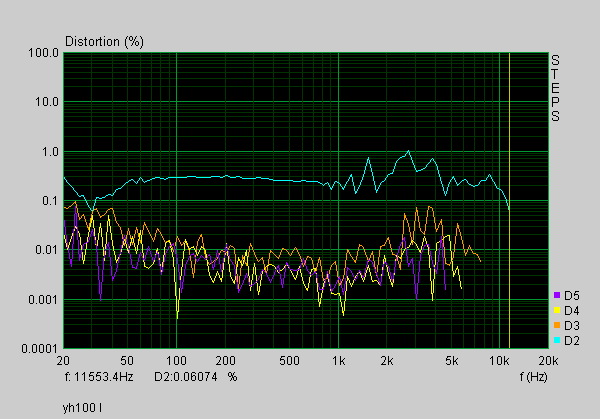Click the cyan D2 legend swatch

(x=557, y=340)
